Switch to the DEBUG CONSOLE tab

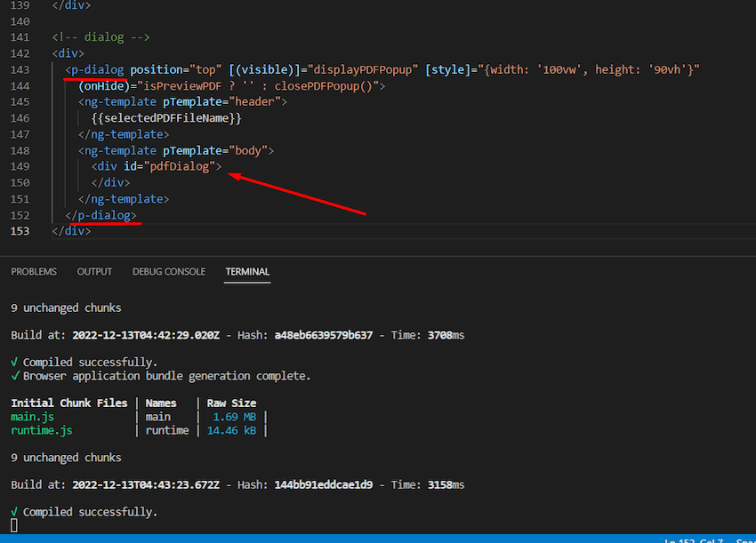(168, 271)
